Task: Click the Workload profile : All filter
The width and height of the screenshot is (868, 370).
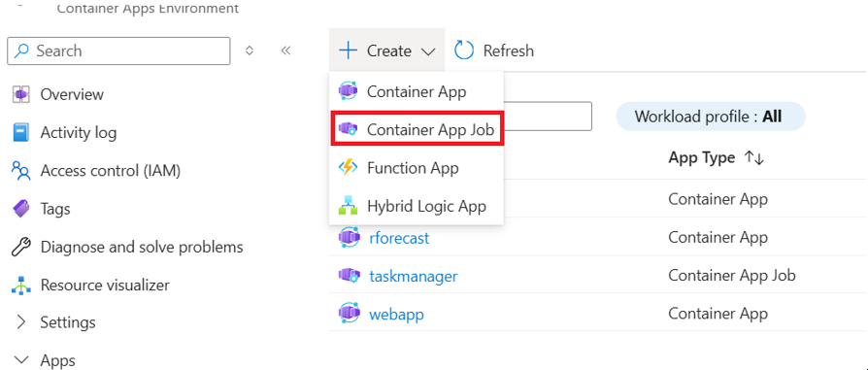Action: tap(711, 117)
